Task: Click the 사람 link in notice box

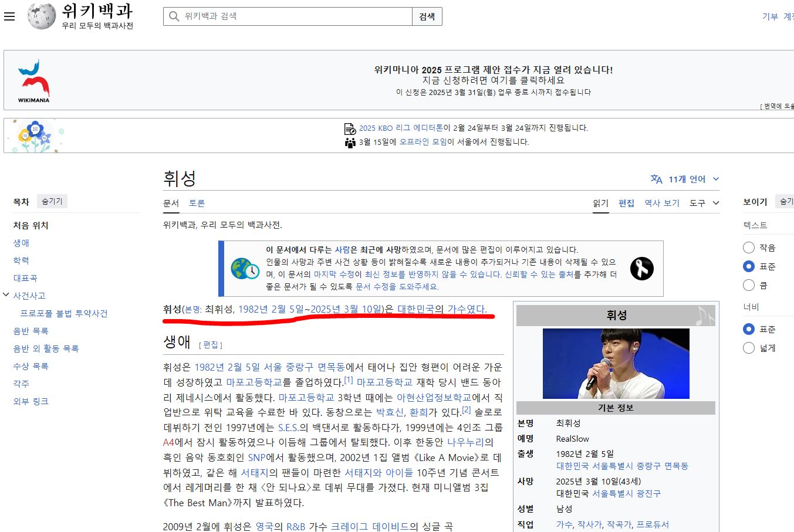Action: coord(342,249)
